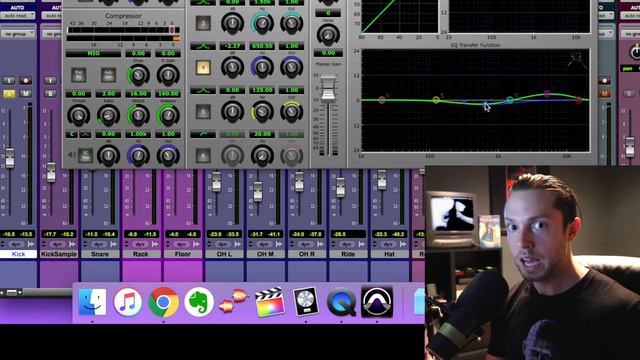Select the Floor track name
Image resolution: width=640 pixels, height=360 pixels.
click(x=183, y=254)
